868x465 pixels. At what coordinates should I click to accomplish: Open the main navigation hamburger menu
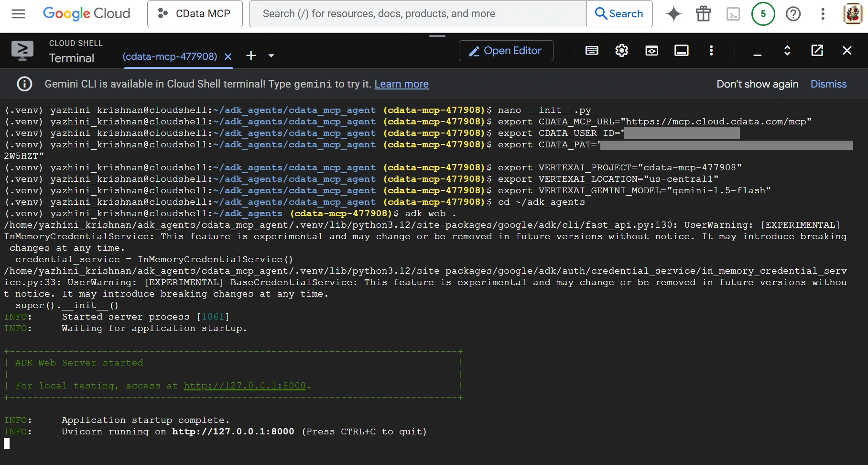[x=18, y=14]
